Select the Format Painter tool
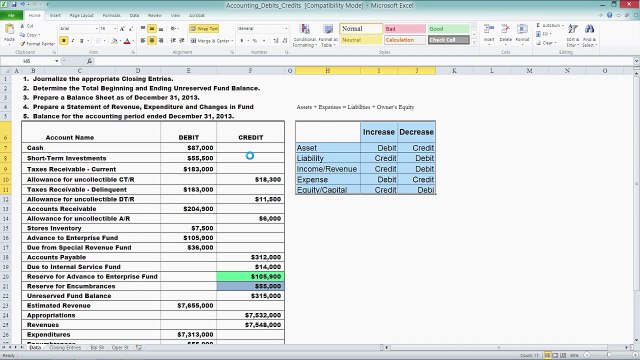The image size is (640, 360). (37, 44)
